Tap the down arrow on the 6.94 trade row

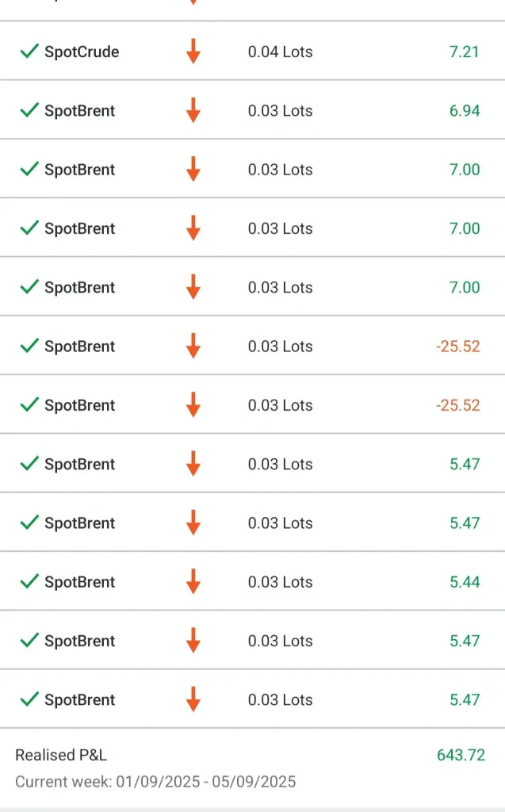193,111
